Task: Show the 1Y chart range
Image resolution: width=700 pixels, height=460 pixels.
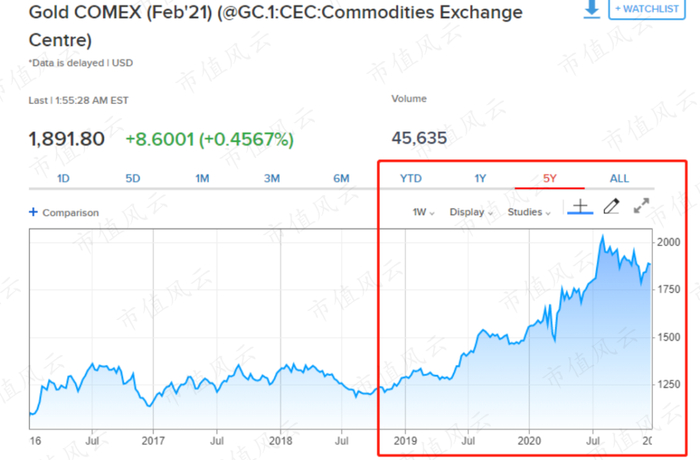Action: pos(480,178)
